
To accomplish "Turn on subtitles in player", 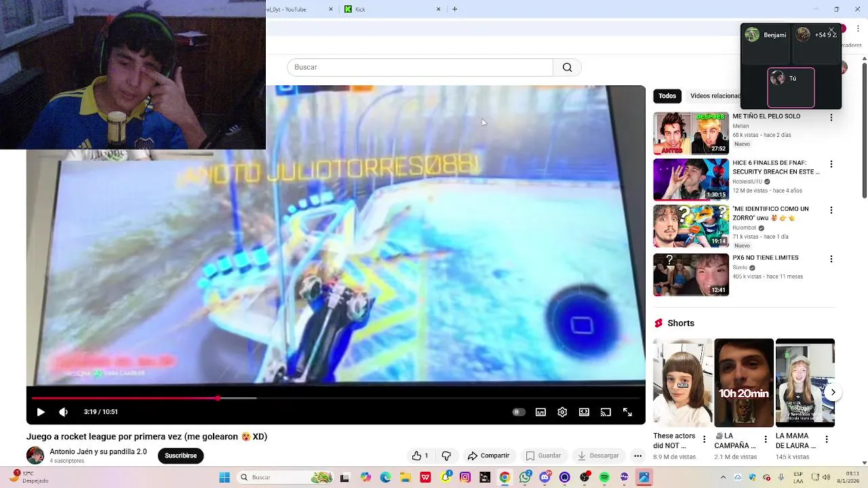I will coord(540,412).
